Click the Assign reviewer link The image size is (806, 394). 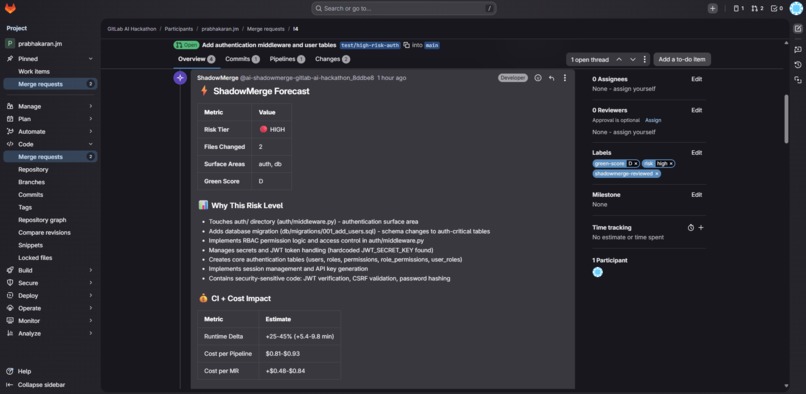click(x=653, y=120)
